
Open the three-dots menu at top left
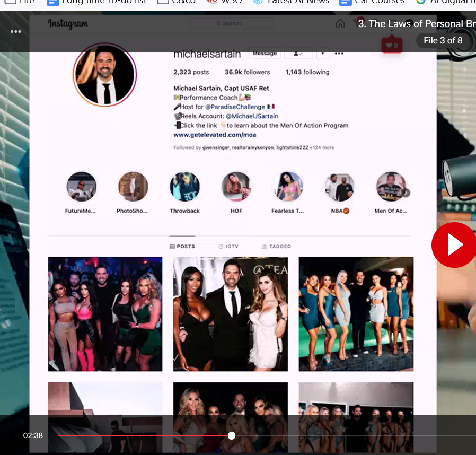pos(16,32)
